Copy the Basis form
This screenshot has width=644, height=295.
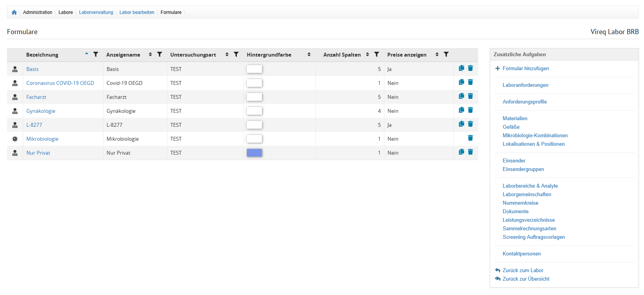tap(461, 68)
